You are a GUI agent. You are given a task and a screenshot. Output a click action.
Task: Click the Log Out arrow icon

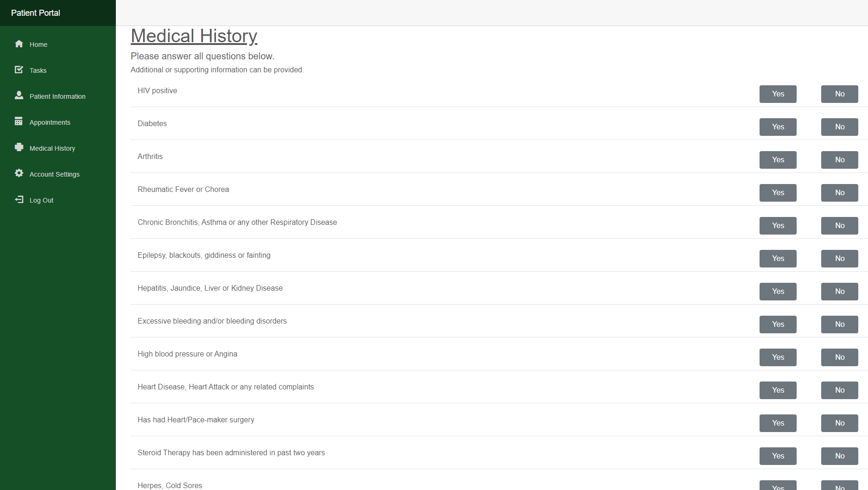(x=19, y=199)
